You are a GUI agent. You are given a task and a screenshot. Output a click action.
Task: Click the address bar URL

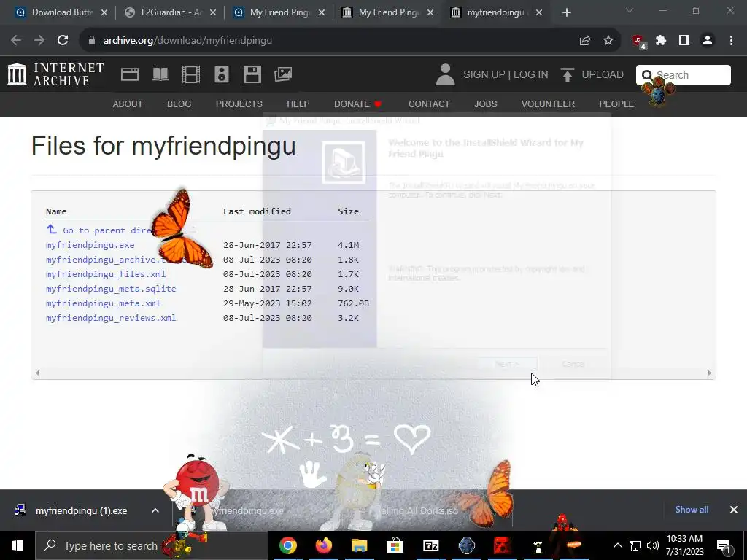[187, 41]
